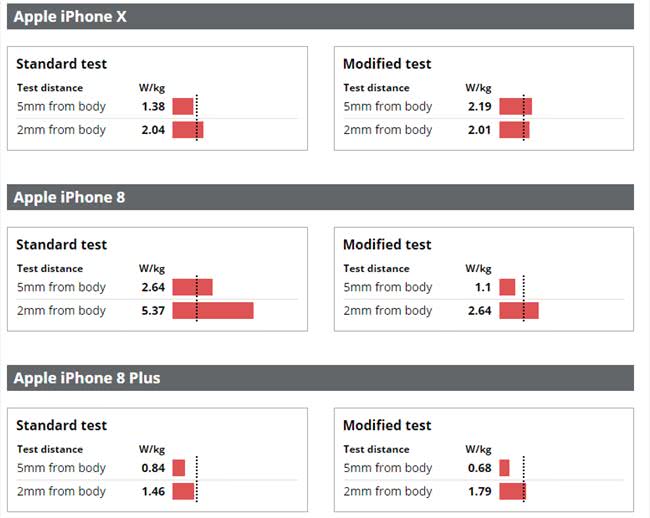
Task: Click the iPhone X modified 2.01 W/kg bar
Action: pos(514,130)
